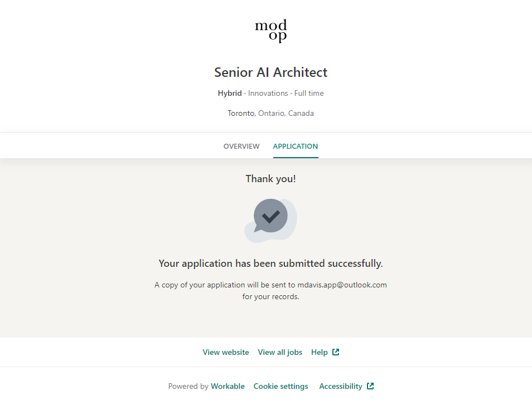
Task: Open the Accessibility link
Action: (341, 386)
